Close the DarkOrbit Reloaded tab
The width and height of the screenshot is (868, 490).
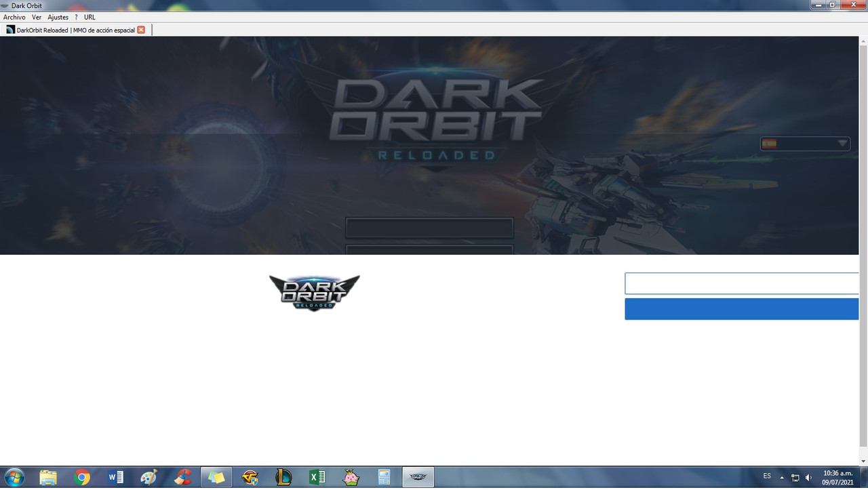click(141, 30)
